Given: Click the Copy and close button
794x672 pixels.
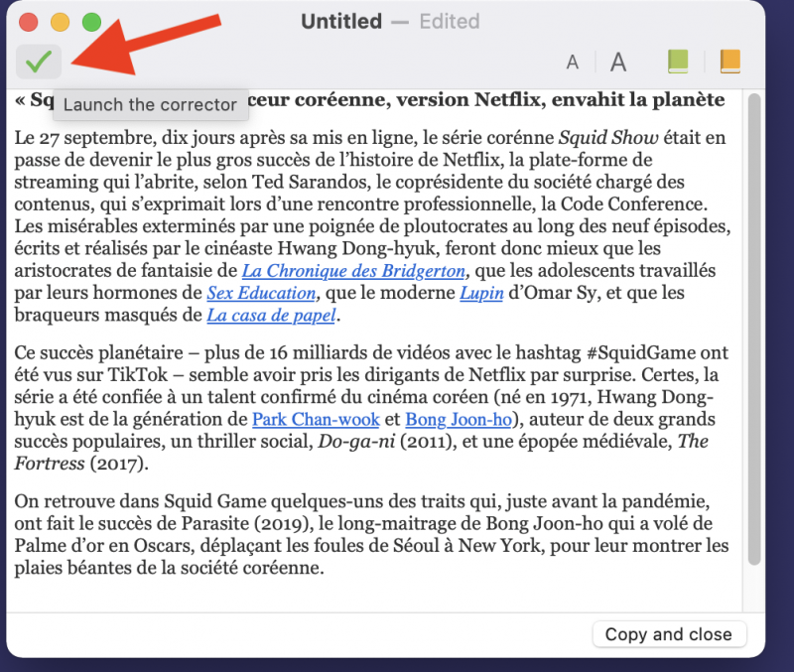Looking at the screenshot, I should pos(669,634).
